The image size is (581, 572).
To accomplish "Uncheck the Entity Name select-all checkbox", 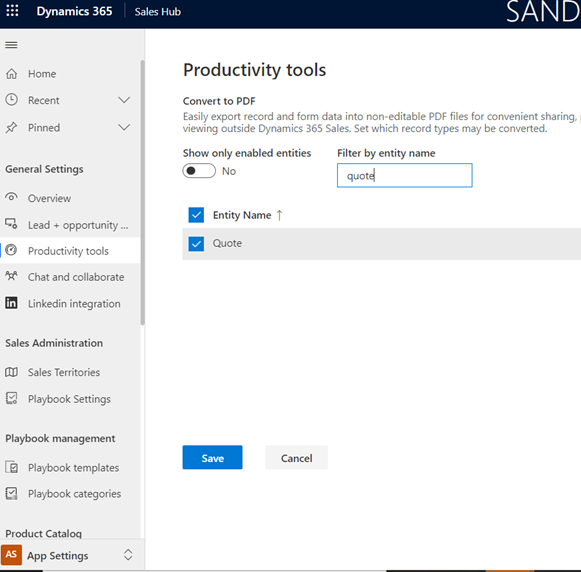I will (x=196, y=215).
